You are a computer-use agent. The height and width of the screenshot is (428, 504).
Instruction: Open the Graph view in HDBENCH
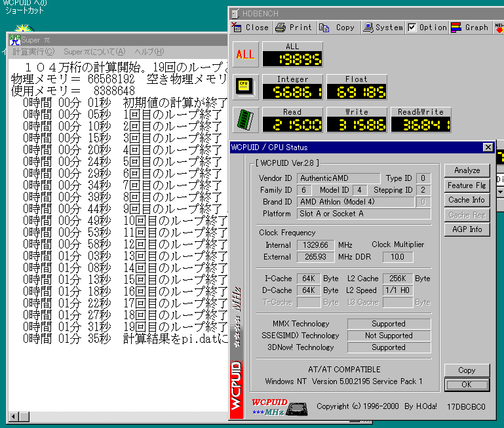click(471, 28)
